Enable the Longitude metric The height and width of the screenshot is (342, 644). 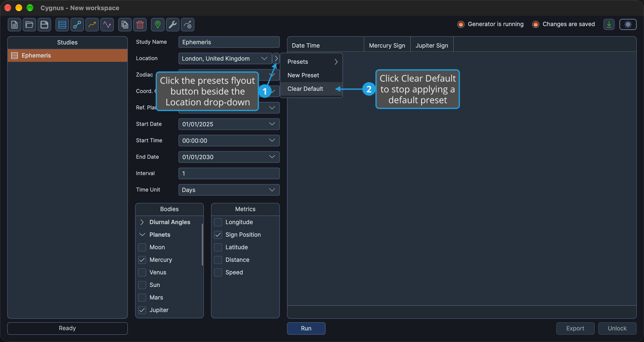click(x=218, y=222)
